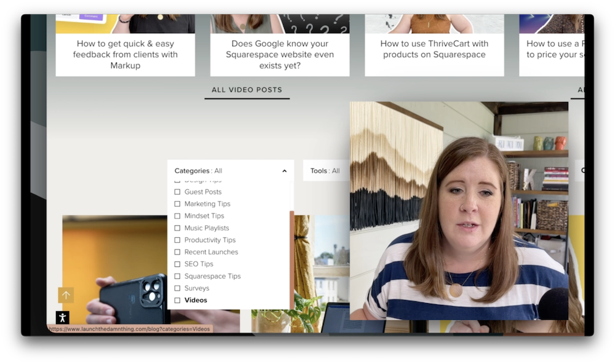615x364 pixels.
Task: Click the Markup post thumbnail image
Action: point(125,23)
